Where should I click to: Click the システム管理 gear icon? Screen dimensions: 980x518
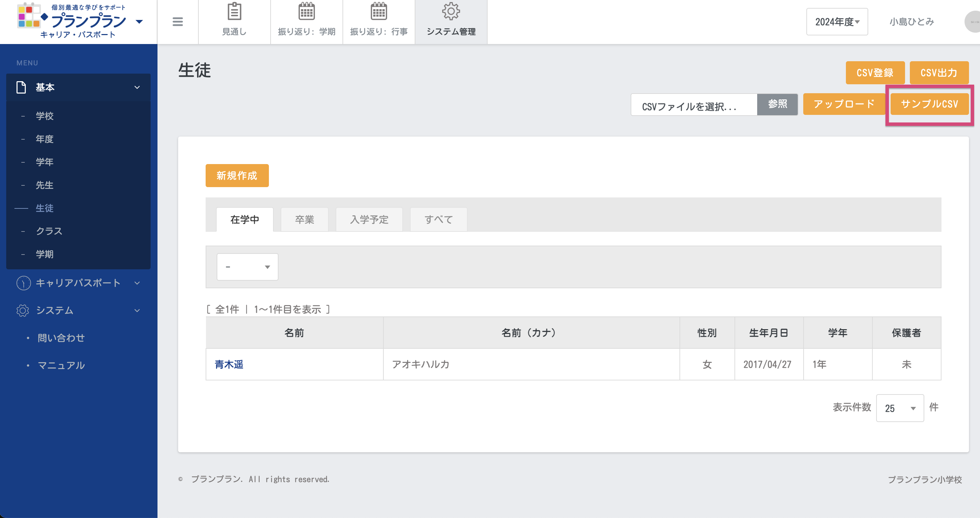click(451, 12)
